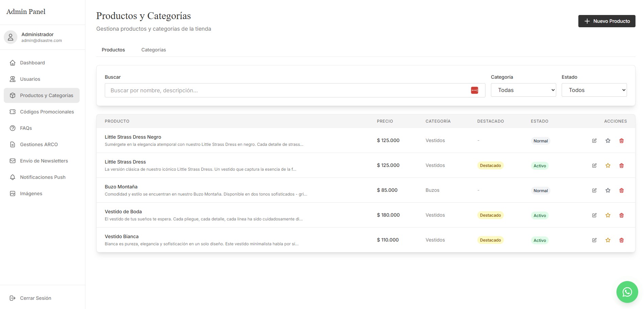Open the Imágenes section
Image resolution: width=644 pixels, height=309 pixels.
[42, 194]
